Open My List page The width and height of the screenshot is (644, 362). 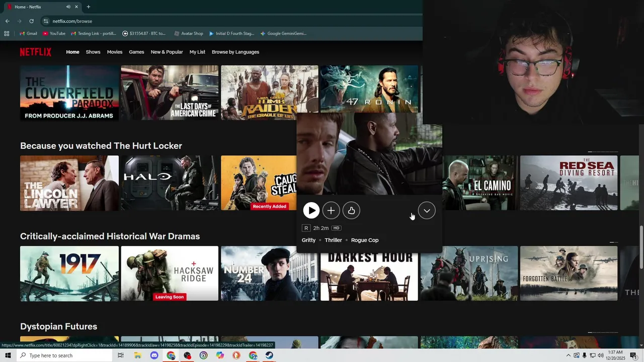click(197, 52)
